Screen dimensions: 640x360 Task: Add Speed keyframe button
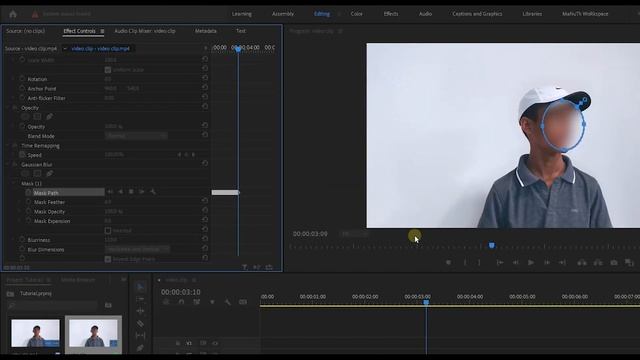pyautogui.click(x=186, y=155)
